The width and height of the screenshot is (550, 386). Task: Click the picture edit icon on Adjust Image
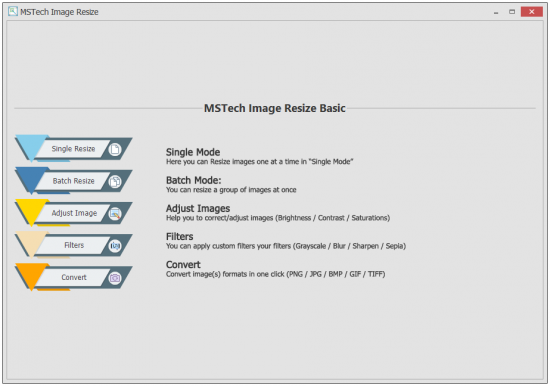(x=115, y=213)
